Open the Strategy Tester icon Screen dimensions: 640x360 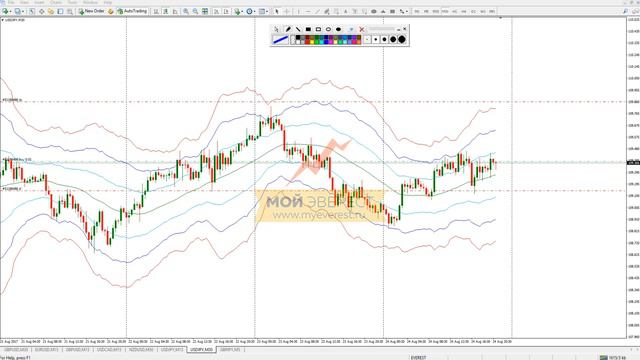click(x=70, y=11)
